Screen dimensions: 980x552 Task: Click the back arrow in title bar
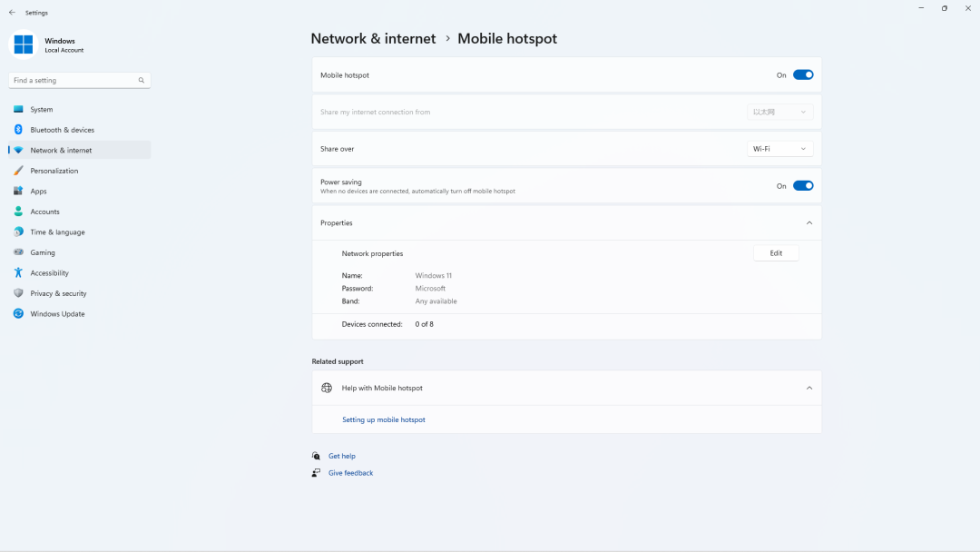click(x=12, y=13)
